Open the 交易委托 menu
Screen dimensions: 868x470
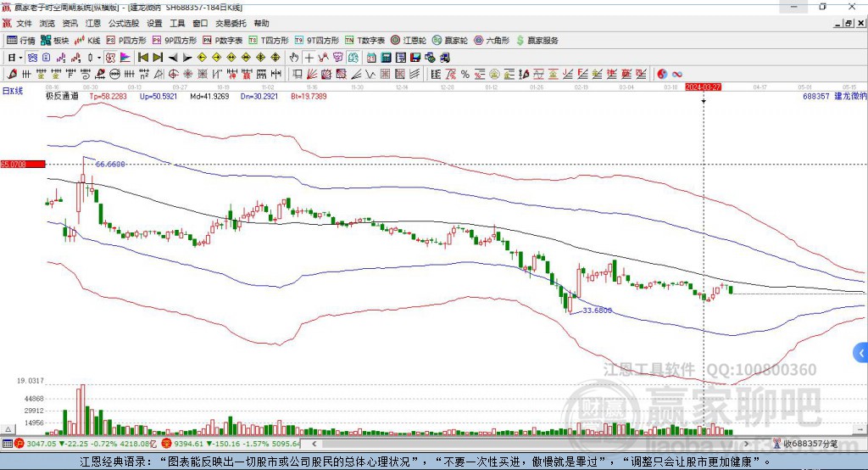(x=231, y=23)
